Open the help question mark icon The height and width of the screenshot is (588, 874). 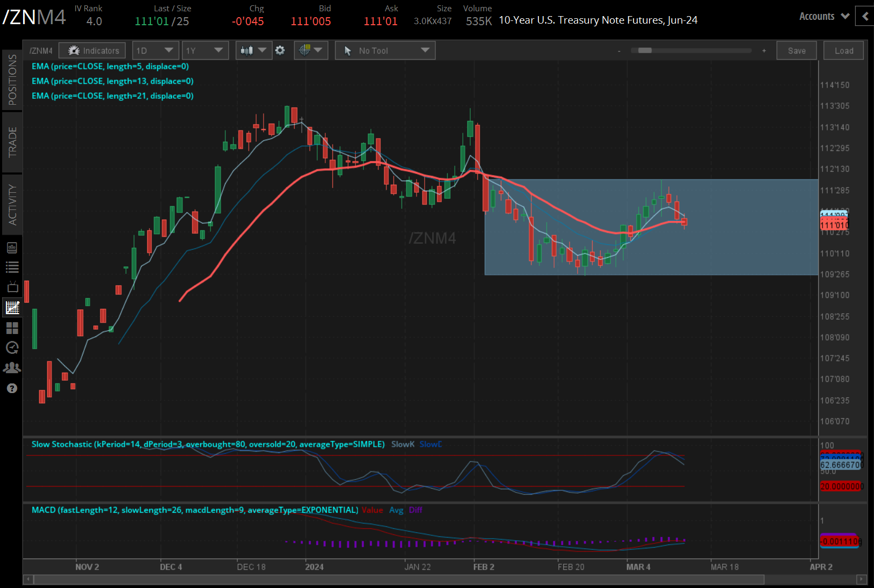[12, 388]
